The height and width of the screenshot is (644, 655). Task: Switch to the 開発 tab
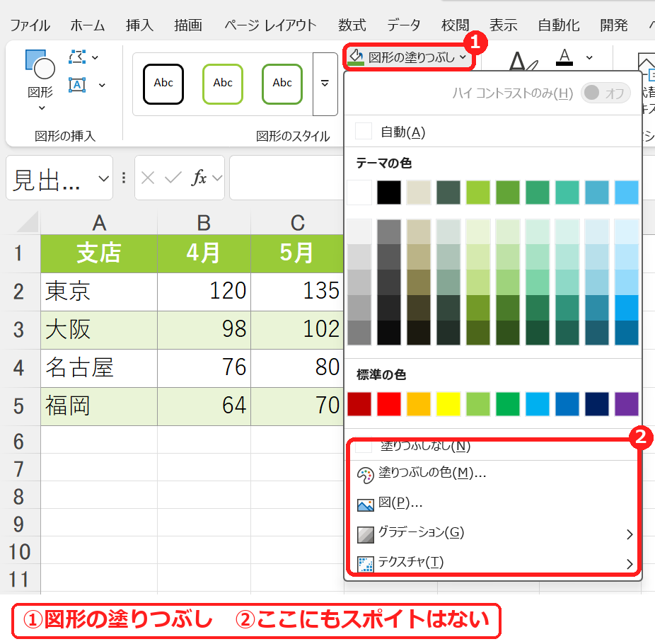point(614,25)
